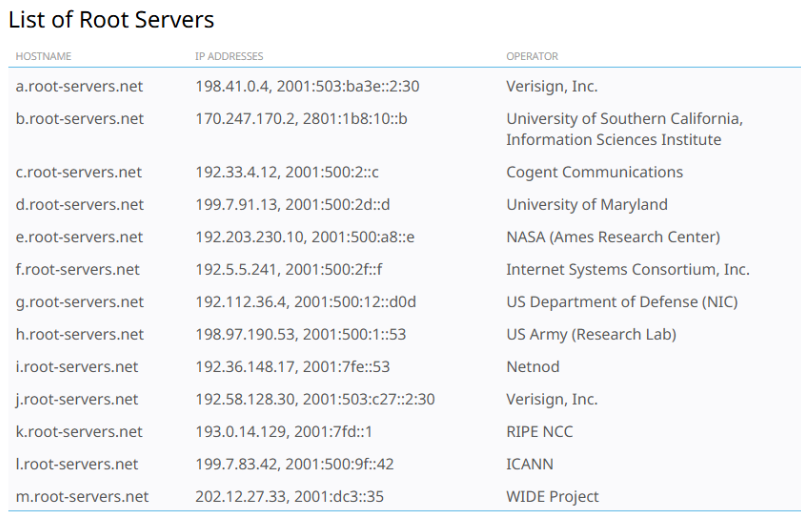Select hostname m.root-servers.net
The height and width of the screenshot is (514, 801).
82,497
